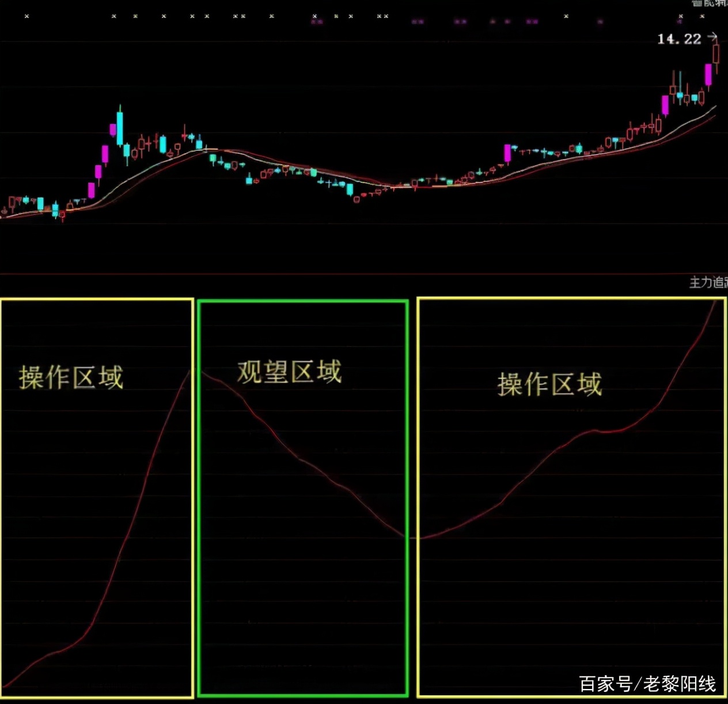Toggle the 观望区域 green highlight box

[x=304, y=501]
